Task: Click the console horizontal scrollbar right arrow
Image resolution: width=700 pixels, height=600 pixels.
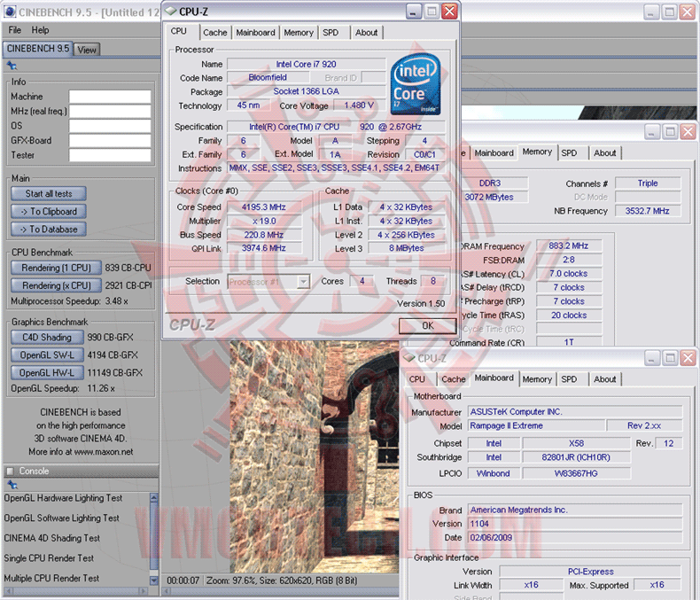Action: coord(144,591)
